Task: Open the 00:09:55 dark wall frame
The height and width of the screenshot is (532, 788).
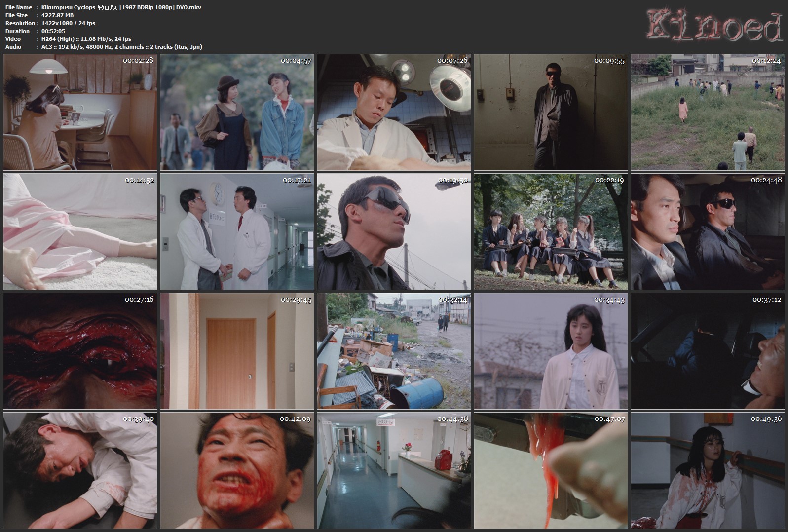Action: click(551, 113)
